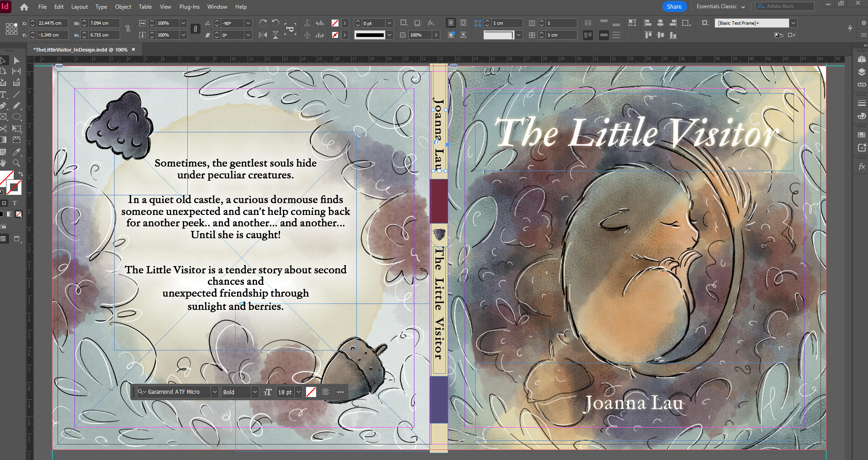Select the Gap tool
The image size is (868, 460).
pyautogui.click(x=16, y=71)
